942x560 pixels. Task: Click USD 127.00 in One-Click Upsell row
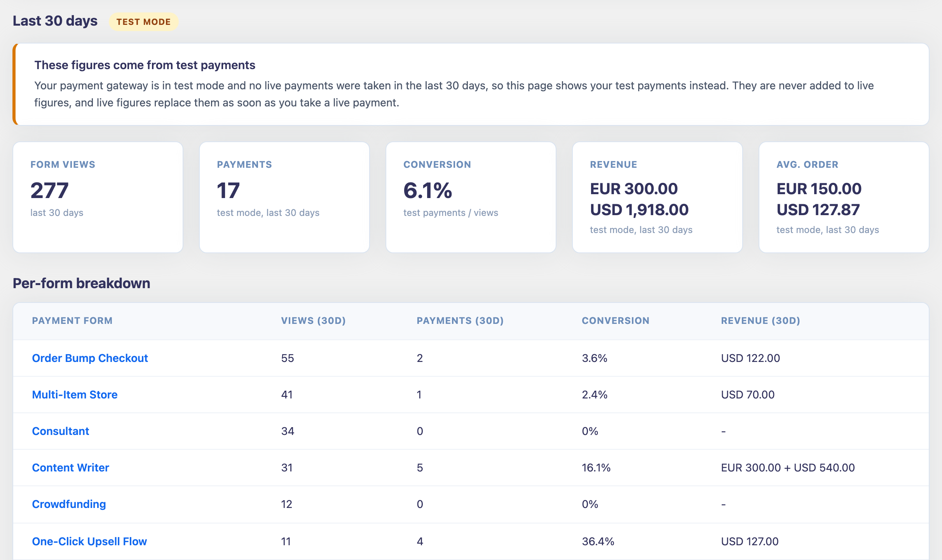coord(750,541)
